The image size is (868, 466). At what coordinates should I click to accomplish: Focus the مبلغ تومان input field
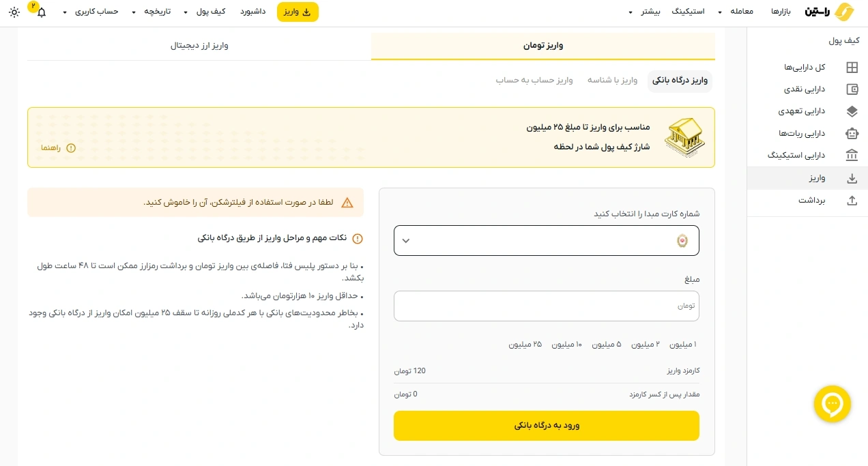(x=546, y=306)
